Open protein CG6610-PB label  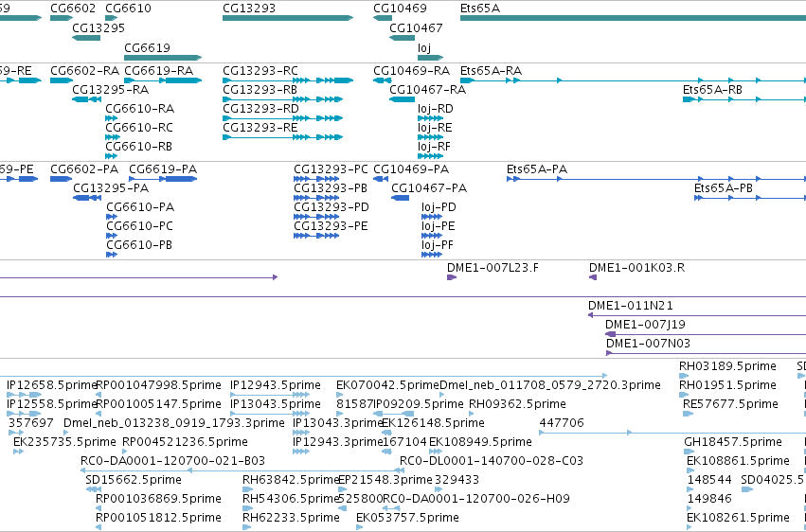tap(139, 245)
